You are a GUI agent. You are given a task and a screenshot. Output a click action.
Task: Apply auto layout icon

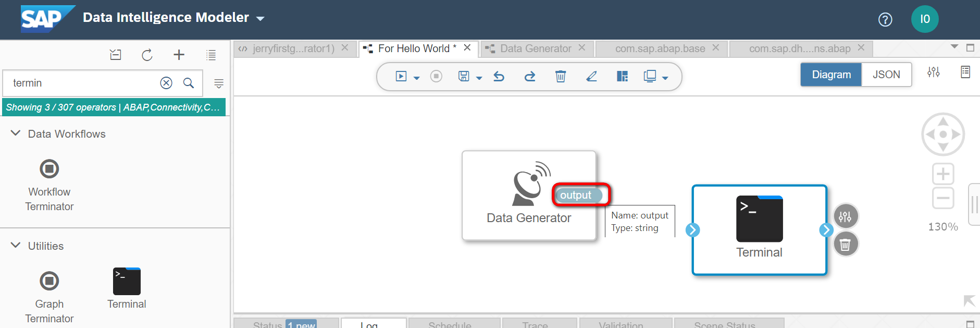coord(622,77)
